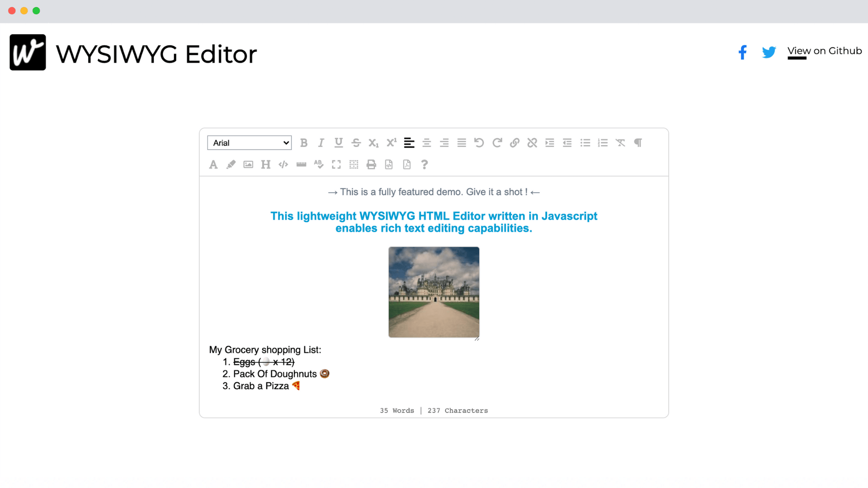Toggle strikethrough formatting

pyautogui.click(x=356, y=143)
